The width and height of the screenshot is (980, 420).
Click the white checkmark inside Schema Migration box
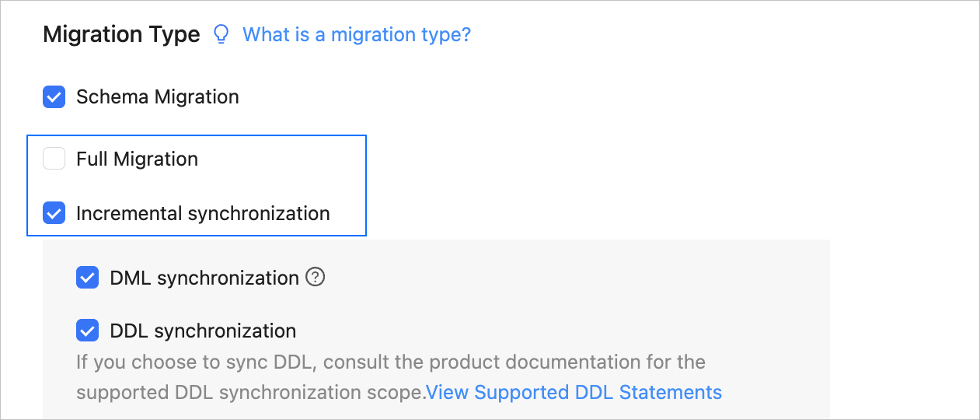click(54, 97)
